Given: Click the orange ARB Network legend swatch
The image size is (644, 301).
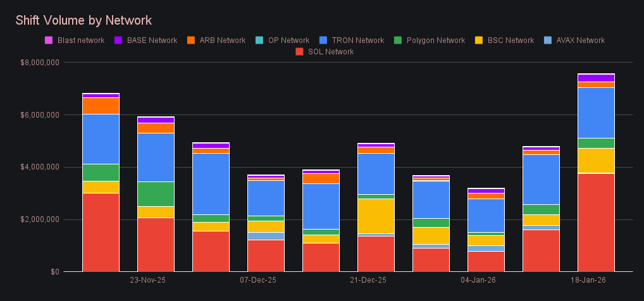Looking at the screenshot, I should point(191,40).
